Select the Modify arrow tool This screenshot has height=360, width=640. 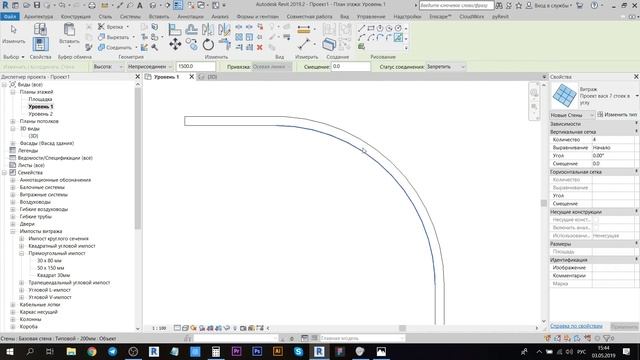(x=13, y=30)
